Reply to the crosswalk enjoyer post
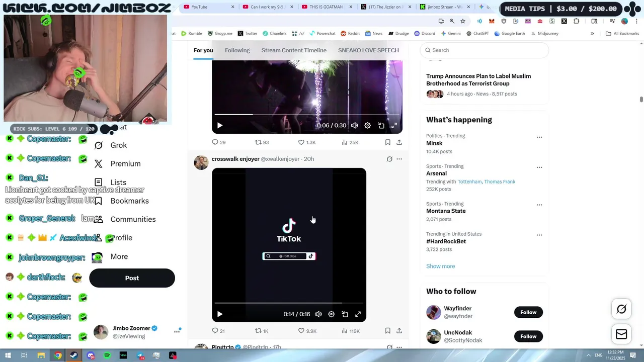Viewport: 644px width, 362px height. pos(218,331)
